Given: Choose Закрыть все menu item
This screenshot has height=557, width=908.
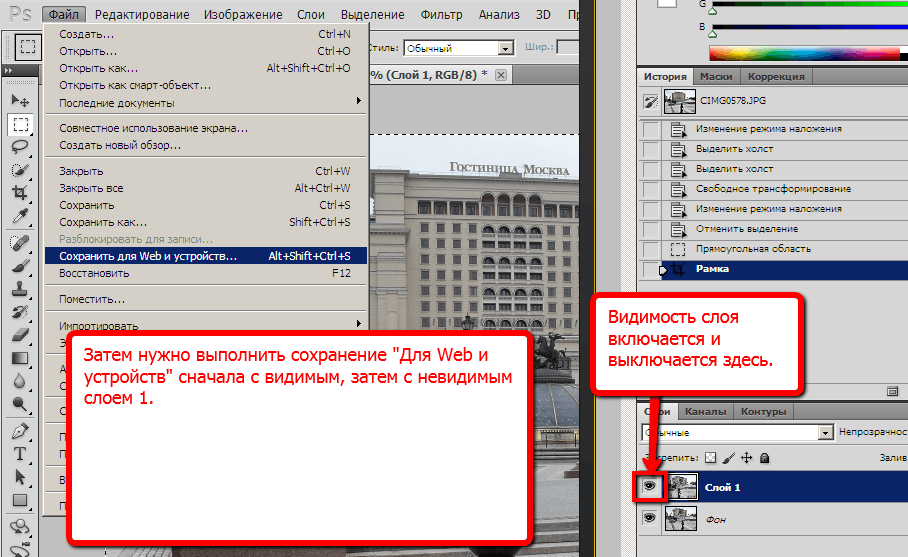Looking at the screenshot, I should coord(206,188).
